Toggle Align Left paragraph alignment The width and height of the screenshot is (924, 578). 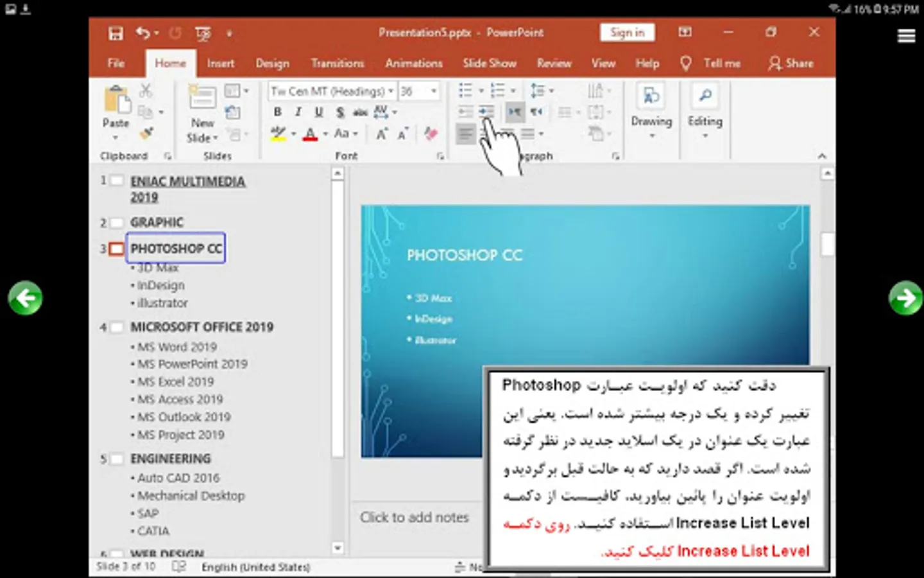466,134
